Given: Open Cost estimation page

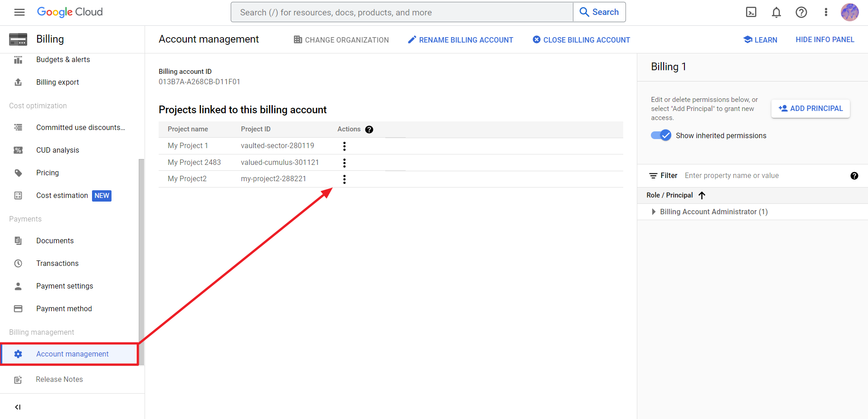Looking at the screenshot, I should point(62,195).
